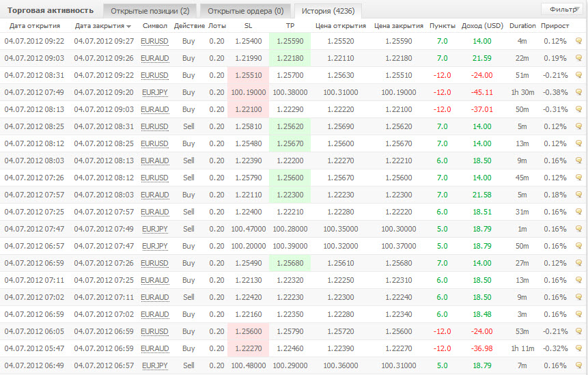588x375 pixels.
Task: Sort by Цена закрытия column header
Action: pos(399,26)
